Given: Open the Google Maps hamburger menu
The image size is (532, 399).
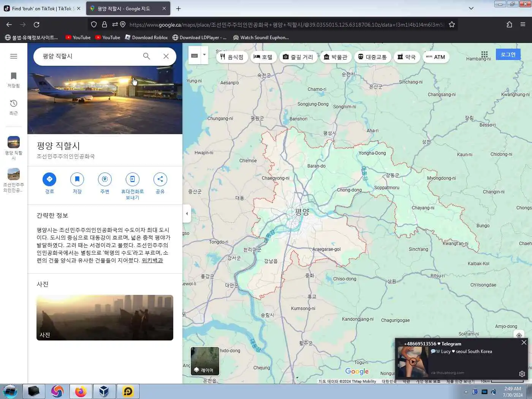Looking at the screenshot, I should 14,56.
